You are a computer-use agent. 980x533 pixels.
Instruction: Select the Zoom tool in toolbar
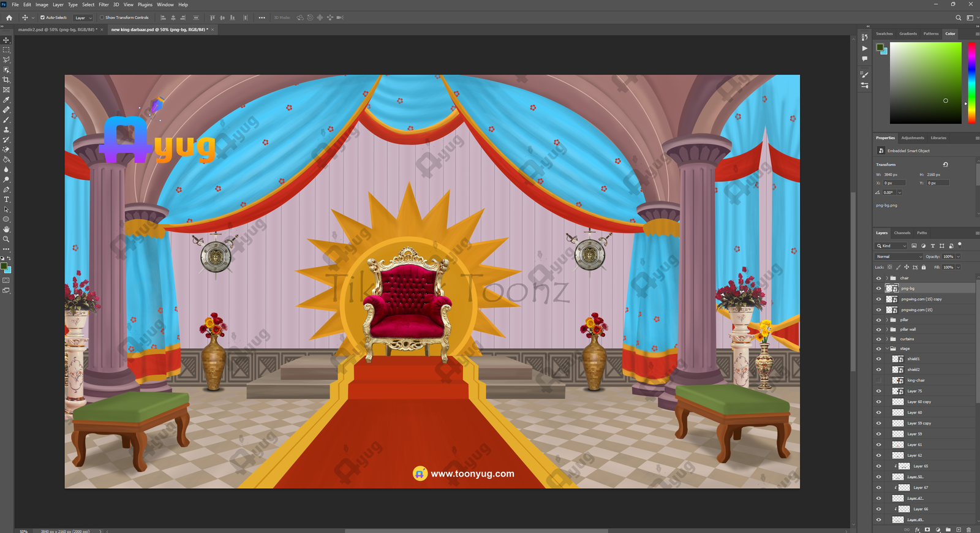tap(6, 240)
